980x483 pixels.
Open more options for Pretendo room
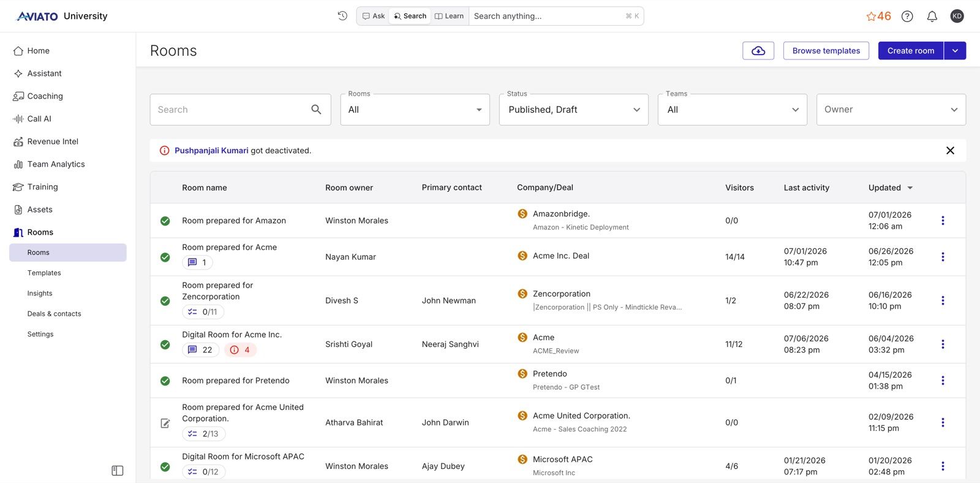pyautogui.click(x=943, y=381)
